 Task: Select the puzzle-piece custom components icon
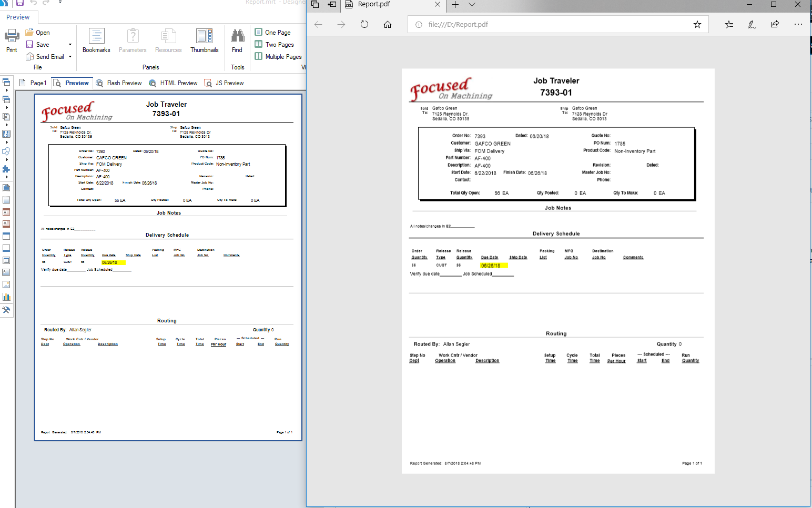[x=6, y=169]
